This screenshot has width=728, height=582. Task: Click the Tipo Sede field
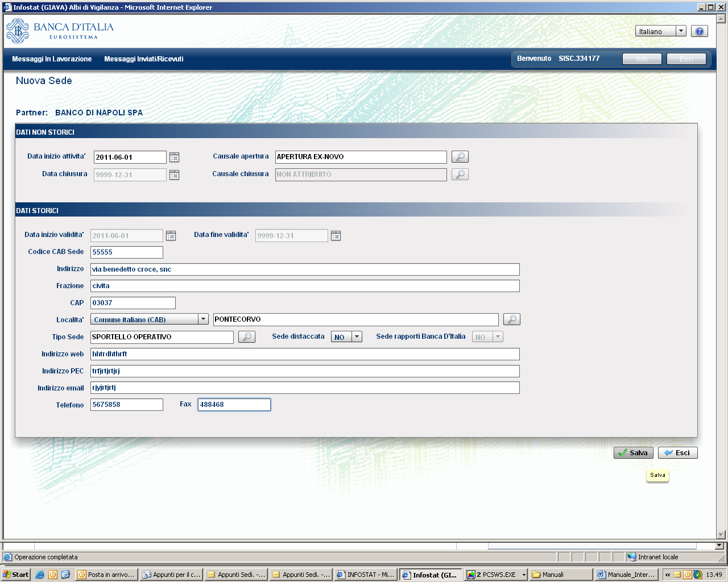point(162,337)
